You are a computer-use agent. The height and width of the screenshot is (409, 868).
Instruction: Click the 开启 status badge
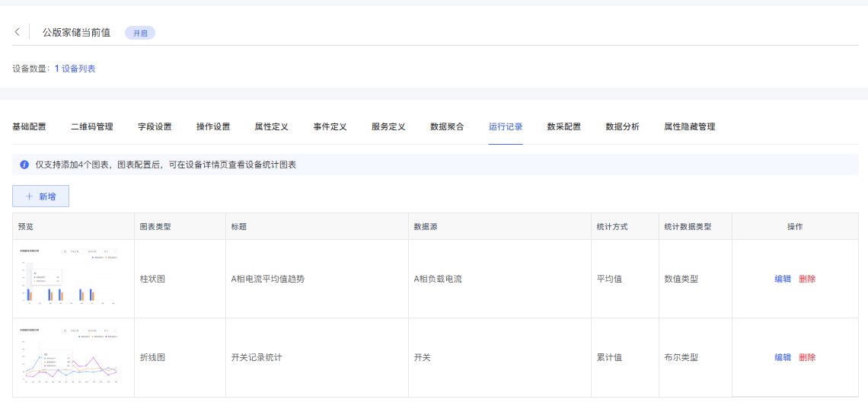[x=140, y=33]
